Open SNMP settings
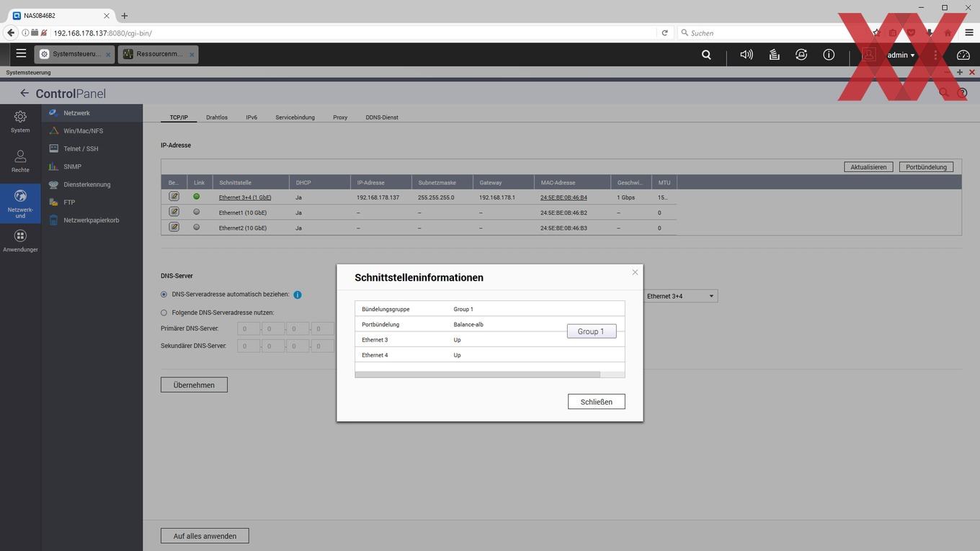The image size is (980, 551). coord(92,166)
